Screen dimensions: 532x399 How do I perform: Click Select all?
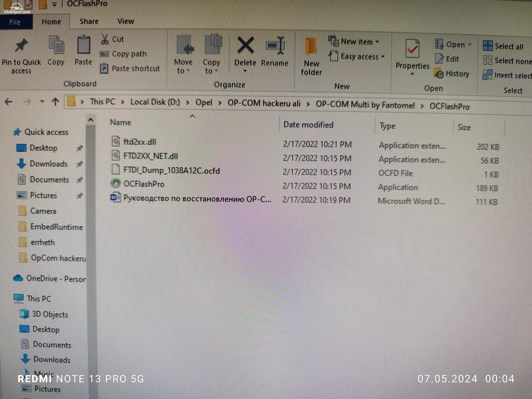coord(503,46)
